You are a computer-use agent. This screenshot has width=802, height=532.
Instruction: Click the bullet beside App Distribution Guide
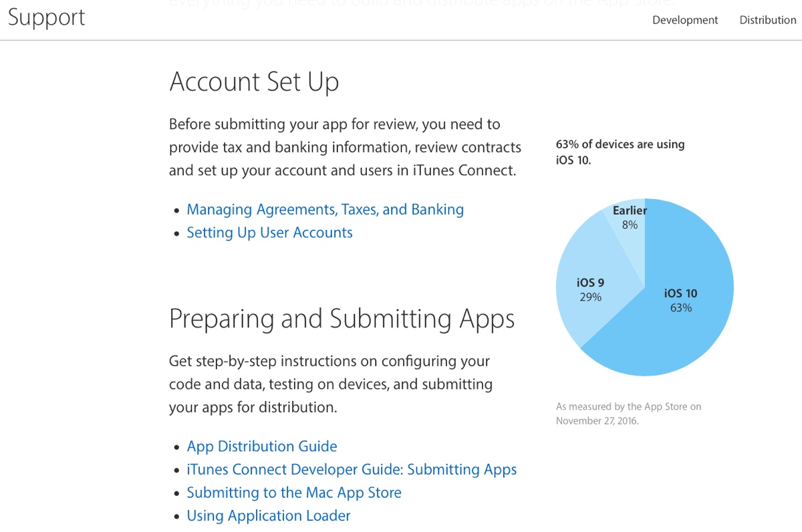click(176, 448)
